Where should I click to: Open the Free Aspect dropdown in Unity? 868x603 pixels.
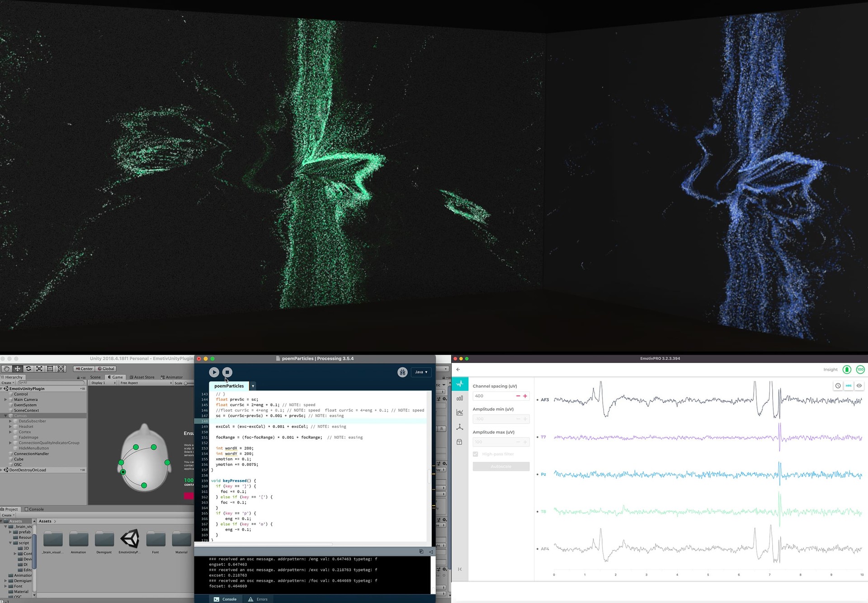(146, 383)
